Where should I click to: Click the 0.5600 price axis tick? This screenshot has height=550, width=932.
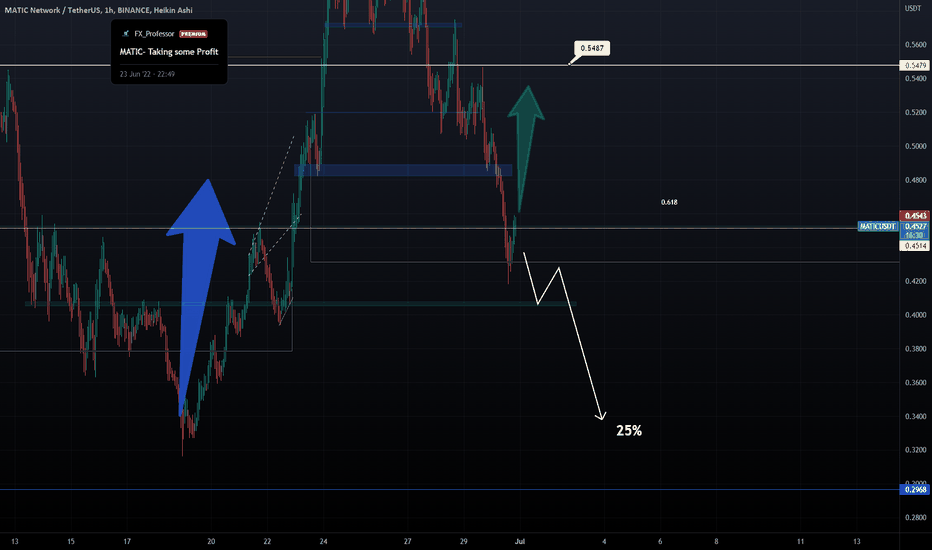pos(915,45)
